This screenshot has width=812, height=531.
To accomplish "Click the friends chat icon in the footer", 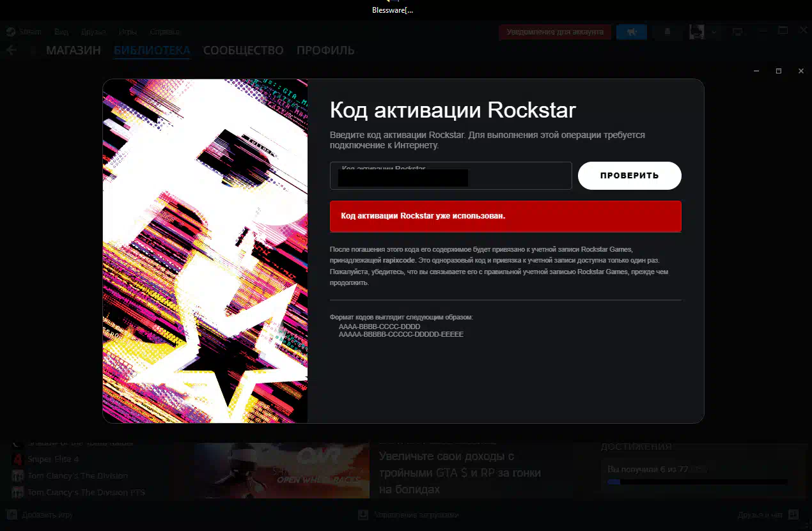I will 793,514.
